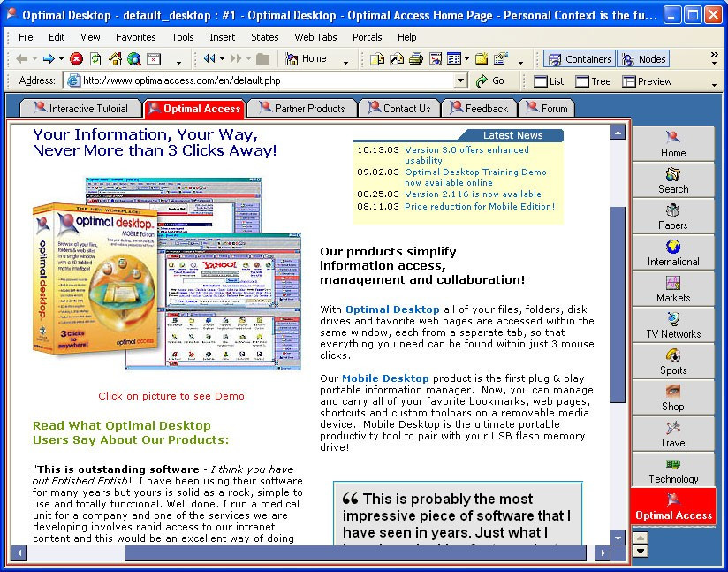Toggle the Tree pane button
The image size is (728, 572).
[593, 81]
